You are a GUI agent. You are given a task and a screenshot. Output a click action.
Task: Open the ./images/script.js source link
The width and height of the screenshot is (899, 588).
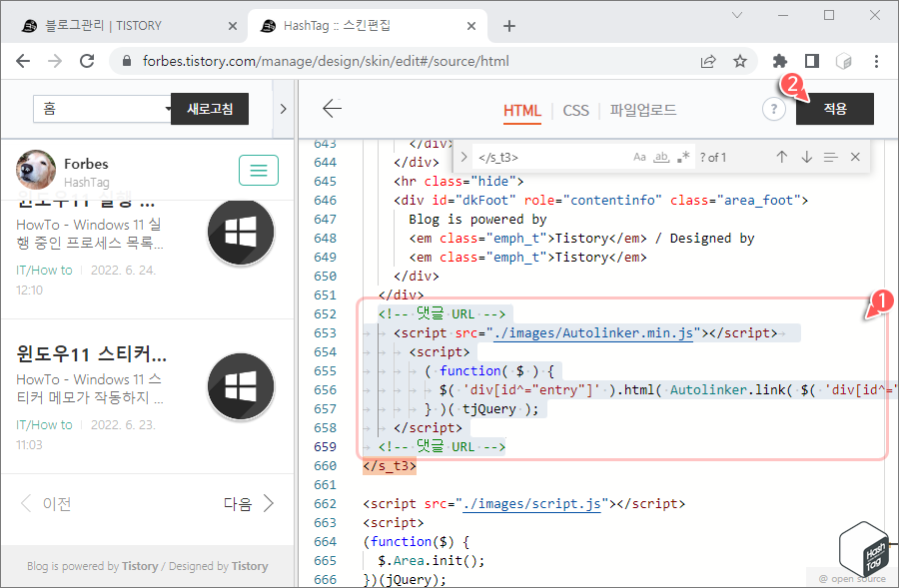531,504
